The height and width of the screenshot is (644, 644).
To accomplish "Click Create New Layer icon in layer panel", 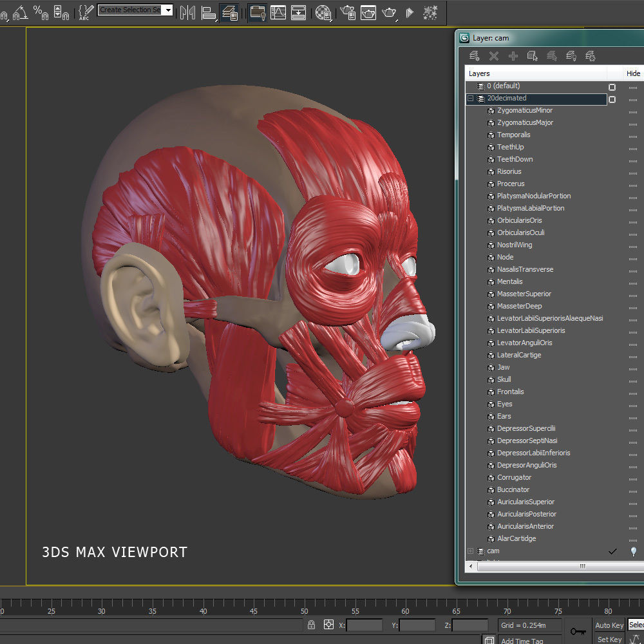I will coord(474,57).
